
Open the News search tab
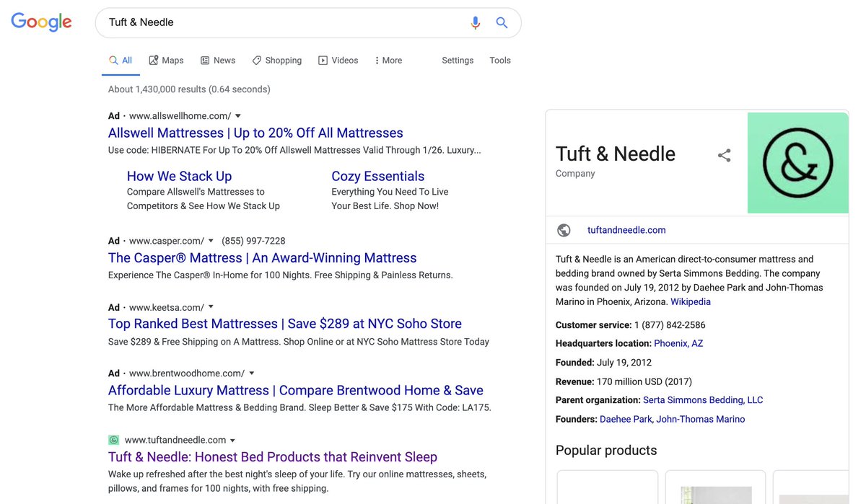(x=218, y=61)
